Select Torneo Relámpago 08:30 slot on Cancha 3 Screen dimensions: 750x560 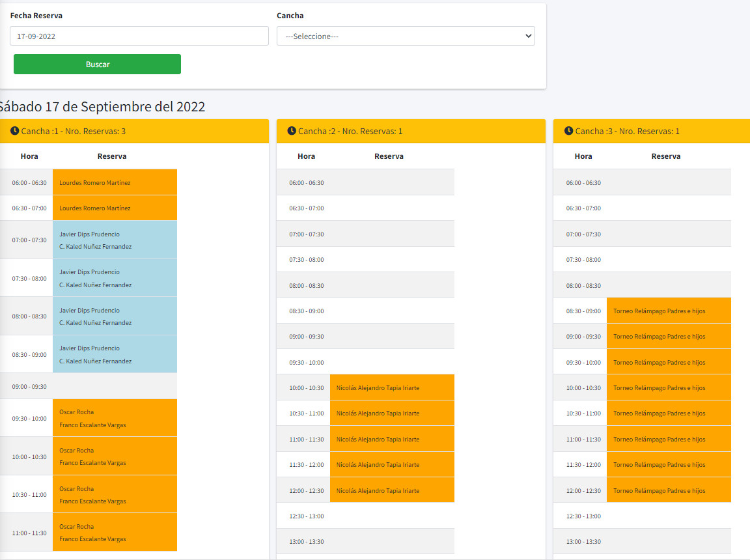tap(669, 311)
